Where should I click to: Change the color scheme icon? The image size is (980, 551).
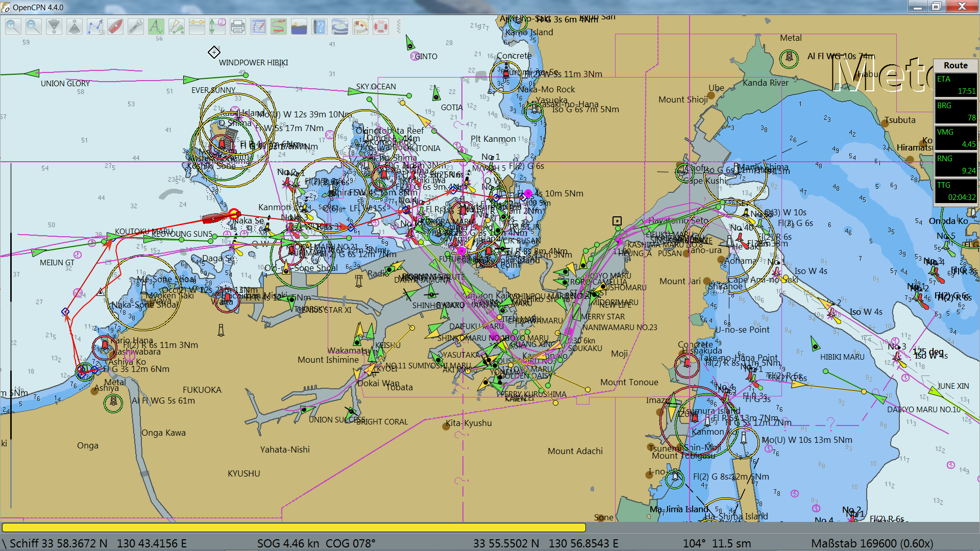click(299, 27)
